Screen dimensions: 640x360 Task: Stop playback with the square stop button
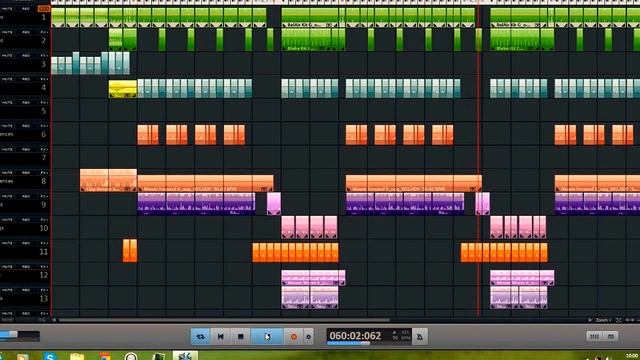[240, 337]
